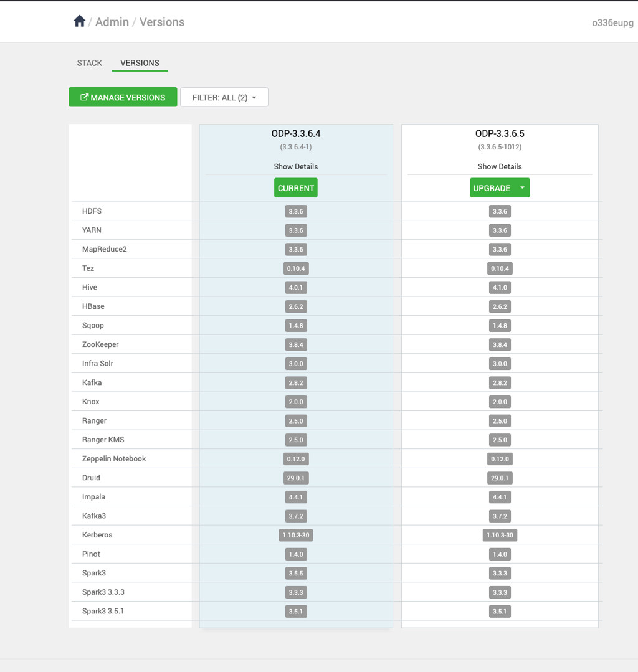Click Sqoop 1.4.8 badge in ODP-3.3.6.5
Viewport: 638px width, 672px height.
pos(500,326)
